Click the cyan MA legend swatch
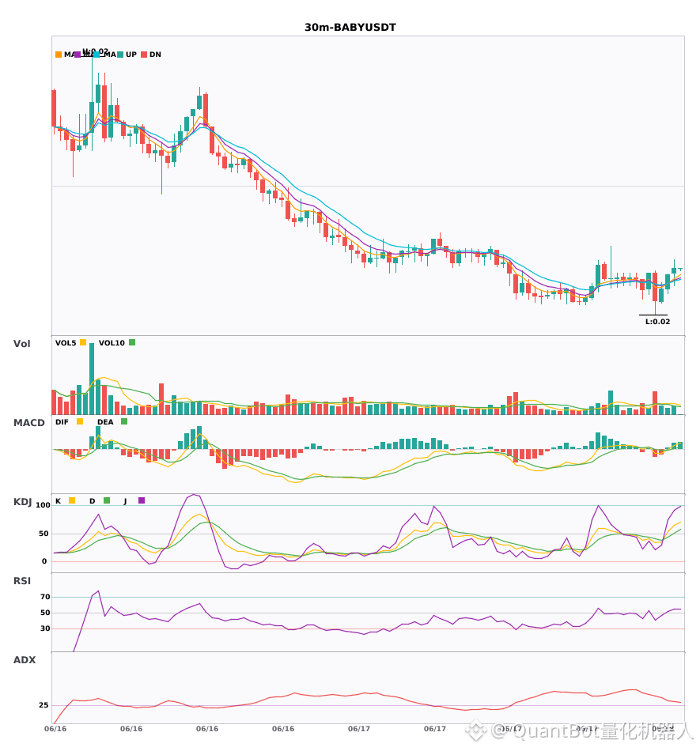700x751 pixels. pyautogui.click(x=96, y=55)
